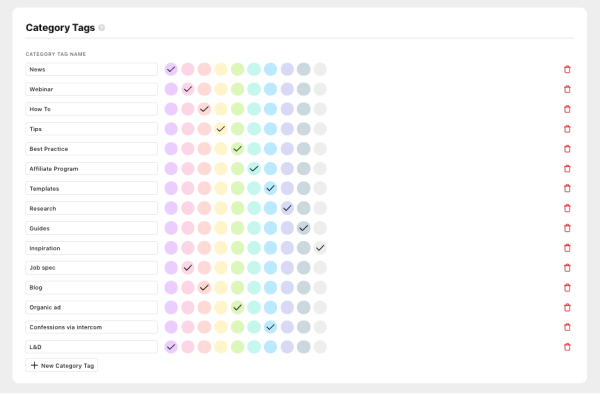This screenshot has width=600, height=394.
Task: Edit the Webinar tag name field
Action: (x=91, y=89)
